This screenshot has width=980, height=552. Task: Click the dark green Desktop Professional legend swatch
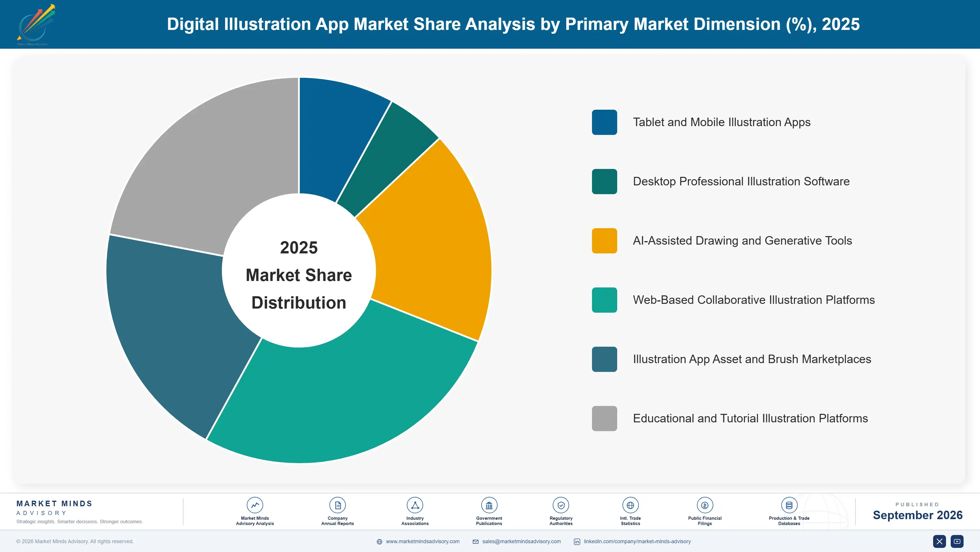point(604,182)
